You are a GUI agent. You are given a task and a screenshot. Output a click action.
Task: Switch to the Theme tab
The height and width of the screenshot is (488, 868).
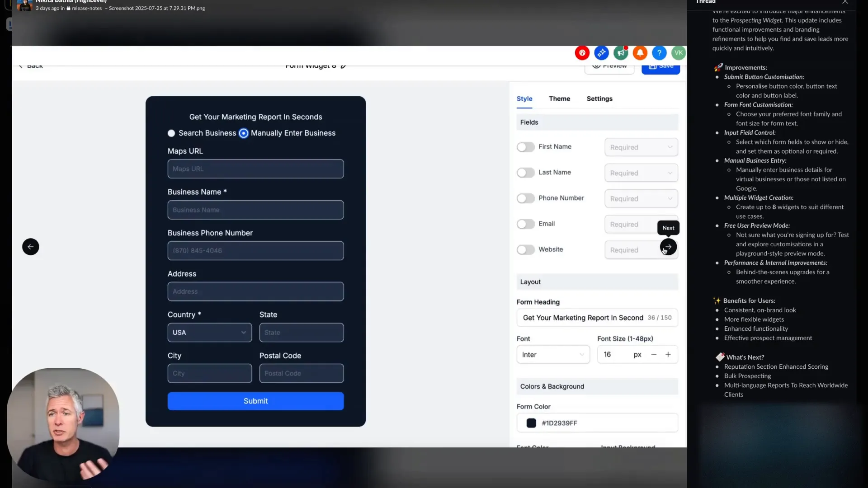(560, 99)
